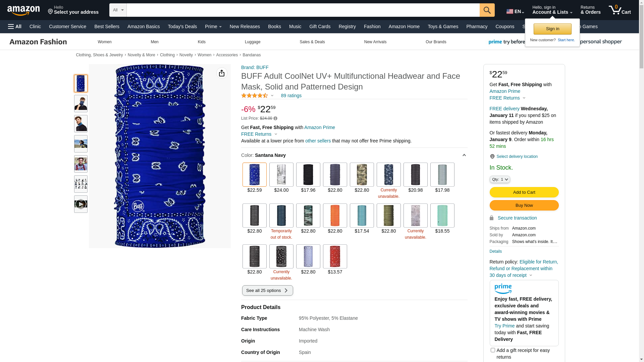Go to Amazon home via logo
The width and height of the screenshot is (644, 362).
[23, 11]
